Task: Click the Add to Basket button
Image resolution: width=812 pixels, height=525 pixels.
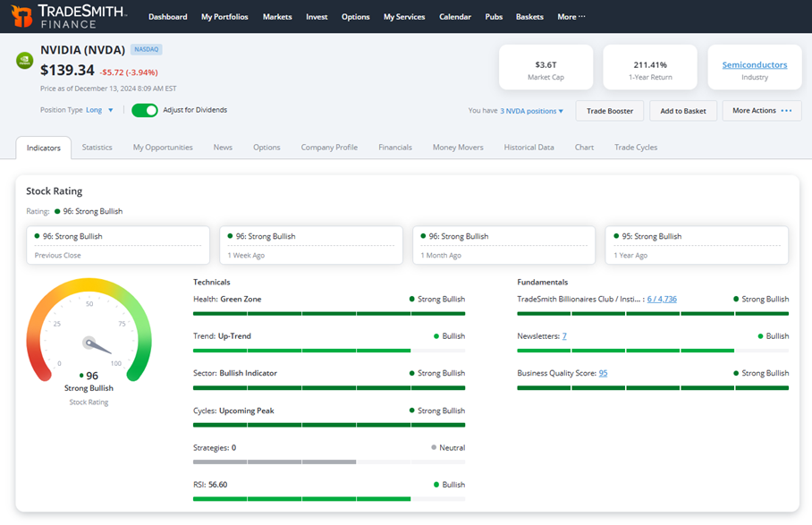Action: [683, 111]
